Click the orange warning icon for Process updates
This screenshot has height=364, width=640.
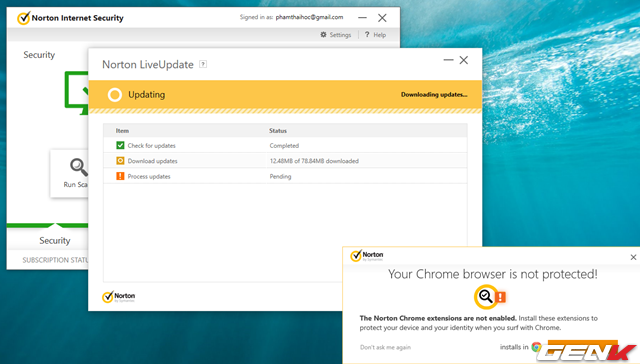(120, 176)
